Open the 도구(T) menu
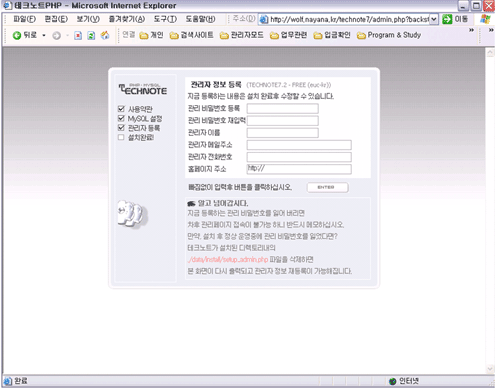 pyautogui.click(x=165, y=19)
